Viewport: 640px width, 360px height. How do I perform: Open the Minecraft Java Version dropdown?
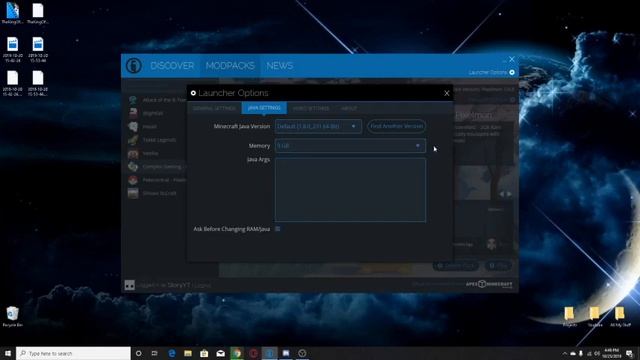click(318, 127)
